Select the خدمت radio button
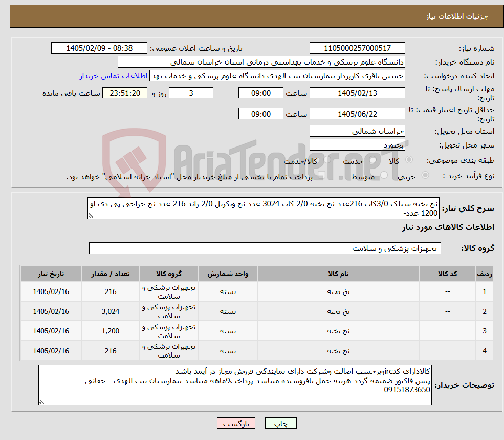The height and width of the screenshot is (440, 504). point(373,160)
